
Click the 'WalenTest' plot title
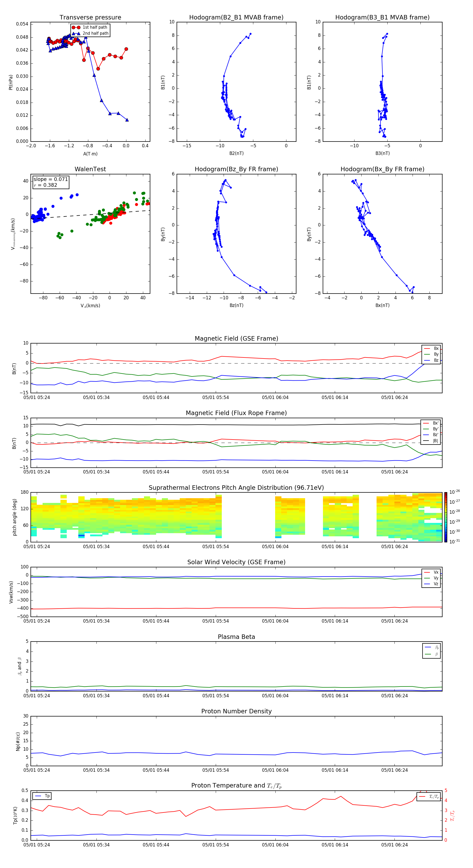90,169
